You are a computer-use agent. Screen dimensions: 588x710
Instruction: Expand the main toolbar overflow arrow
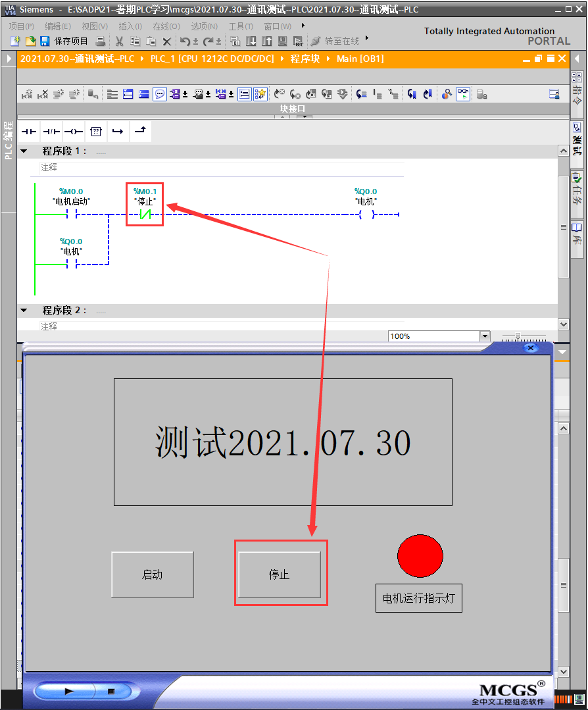366,38
